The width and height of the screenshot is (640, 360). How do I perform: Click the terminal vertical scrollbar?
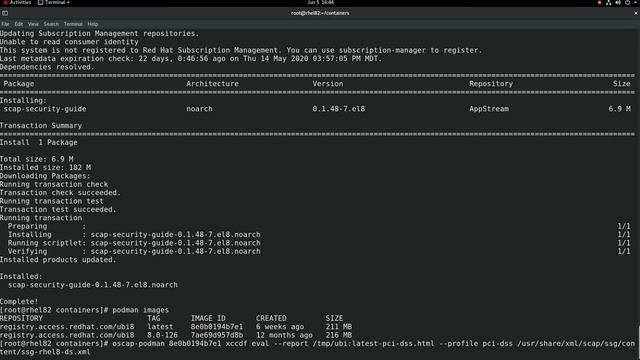[x=638, y=342]
